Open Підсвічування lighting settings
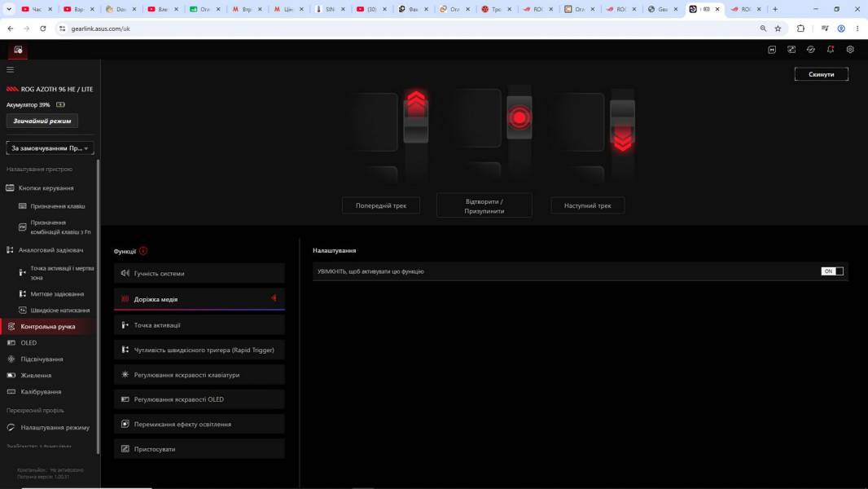868x489 pixels. tap(42, 359)
